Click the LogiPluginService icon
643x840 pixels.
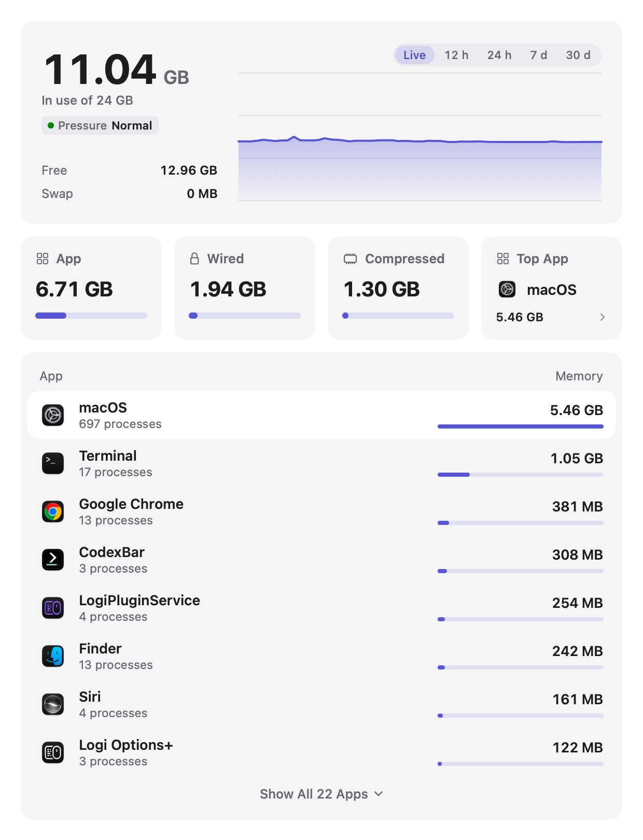point(53,608)
